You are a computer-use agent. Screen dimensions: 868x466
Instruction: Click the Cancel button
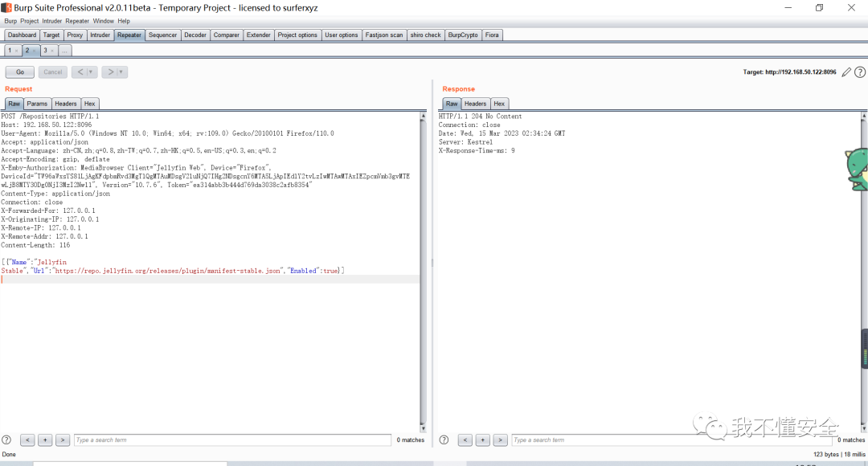click(x=52, y=72)
